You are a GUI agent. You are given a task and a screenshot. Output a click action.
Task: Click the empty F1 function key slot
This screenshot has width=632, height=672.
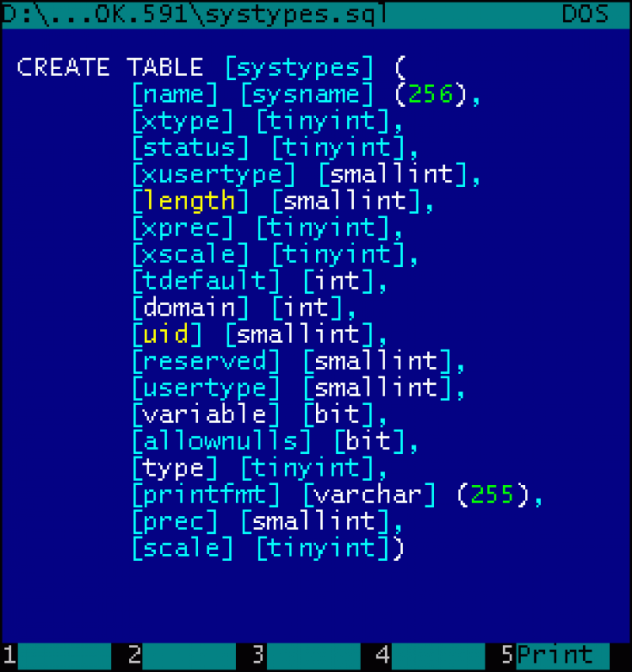point(64,655)
